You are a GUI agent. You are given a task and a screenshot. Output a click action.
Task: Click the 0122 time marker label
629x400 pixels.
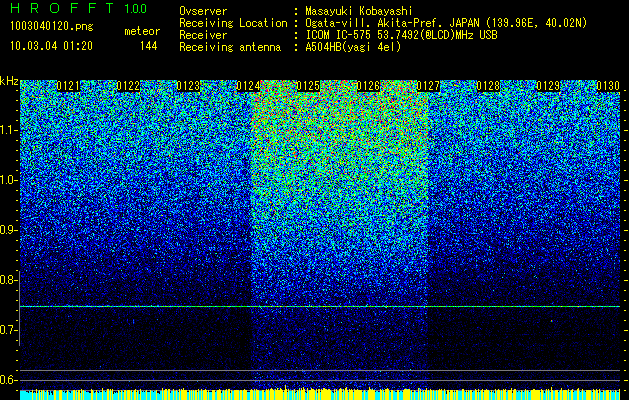click(128, 86)
